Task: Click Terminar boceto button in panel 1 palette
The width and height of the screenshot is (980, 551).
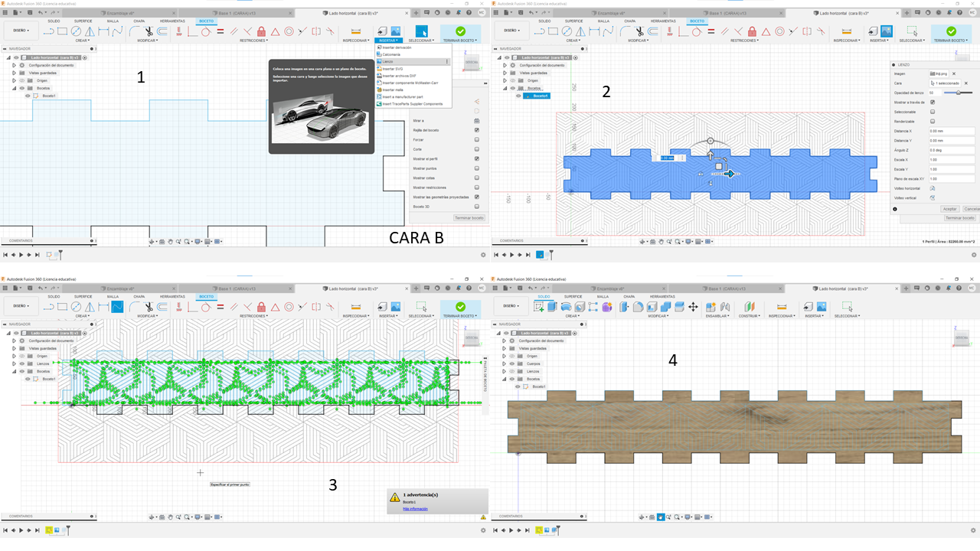Action: tap(470, 218)
